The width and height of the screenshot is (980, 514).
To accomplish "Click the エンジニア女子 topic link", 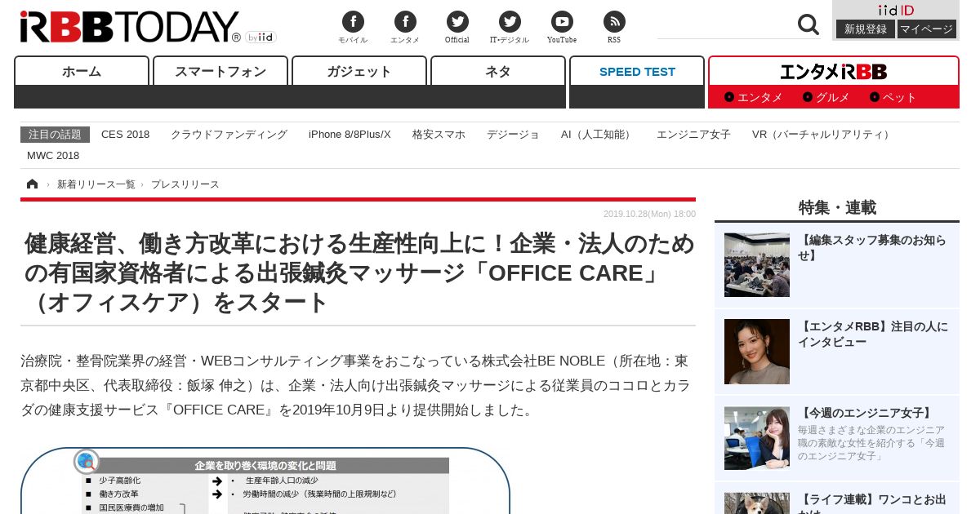I will point(693,135).
